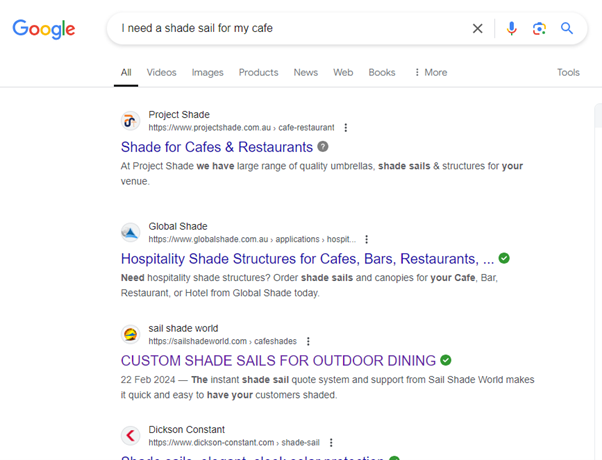This screenshot has width=602, height=460.
Task: Click the Dickson Constant favicon
Action: pos(131,436)
